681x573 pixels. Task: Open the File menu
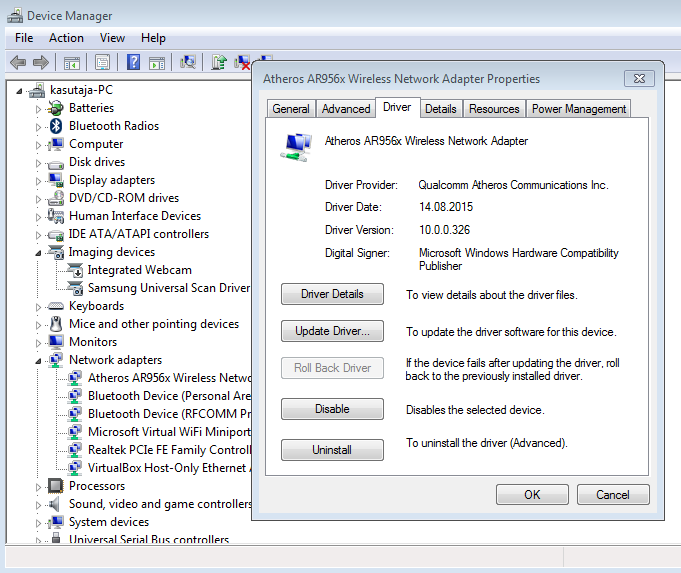coord(24,38)
